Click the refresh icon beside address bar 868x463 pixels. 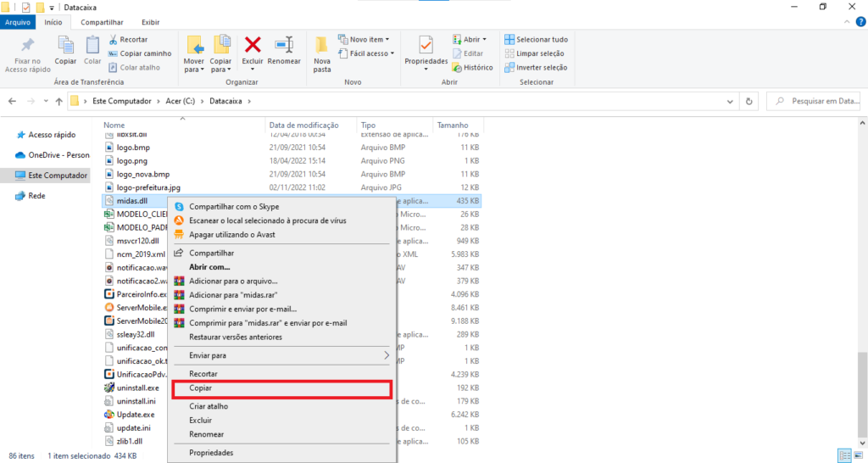click(748, 101)
